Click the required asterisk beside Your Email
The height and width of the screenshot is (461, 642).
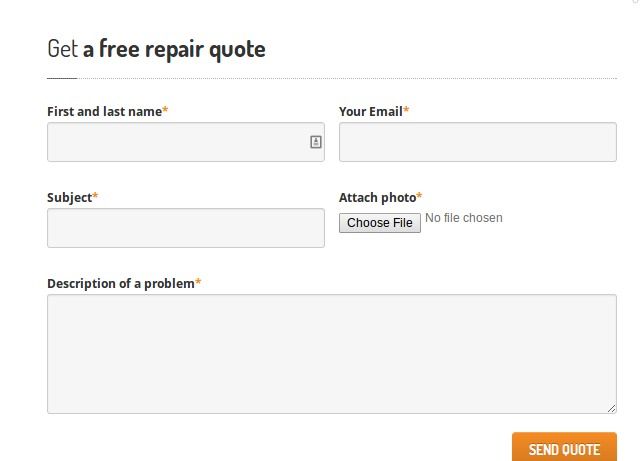tap(406, 110)
